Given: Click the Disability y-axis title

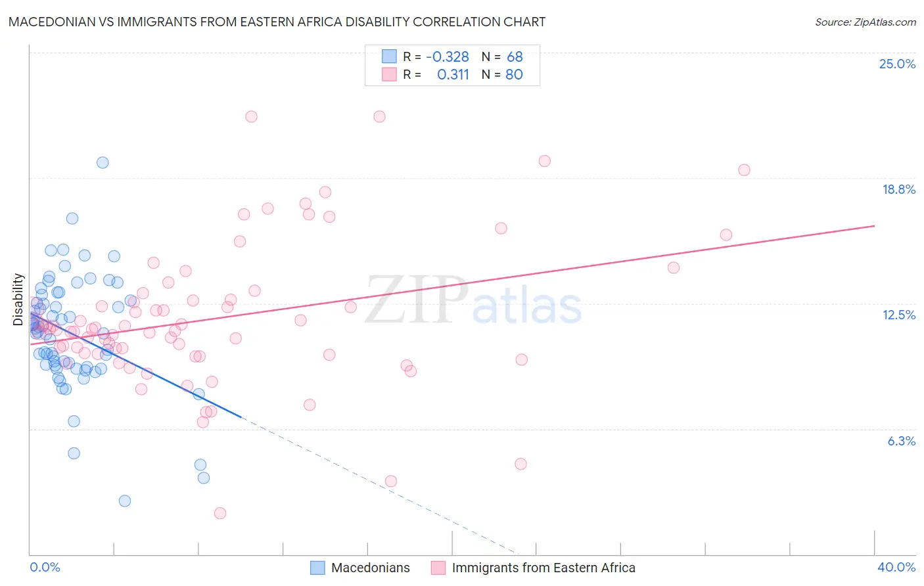Looking at the screenshot, I should (x=18, y=300).
